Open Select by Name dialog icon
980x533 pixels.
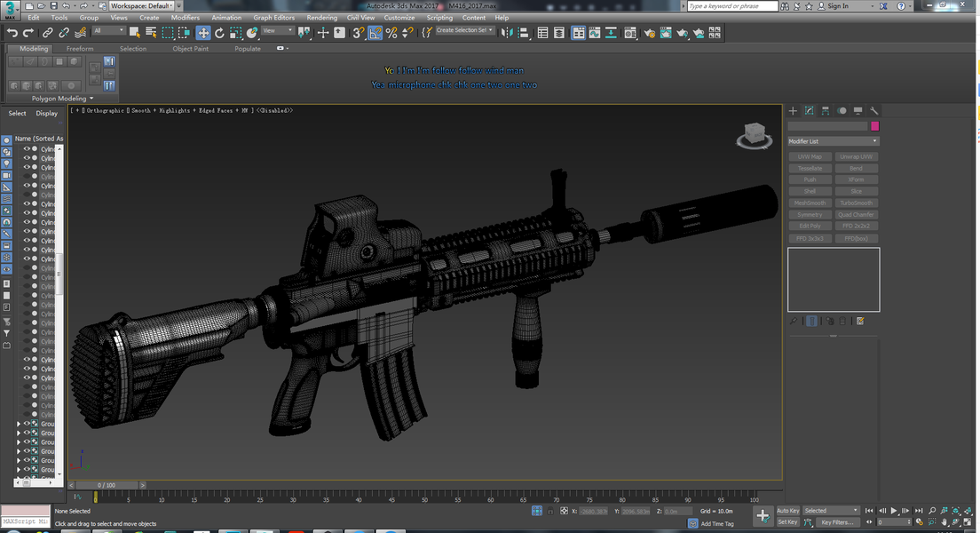151,33
